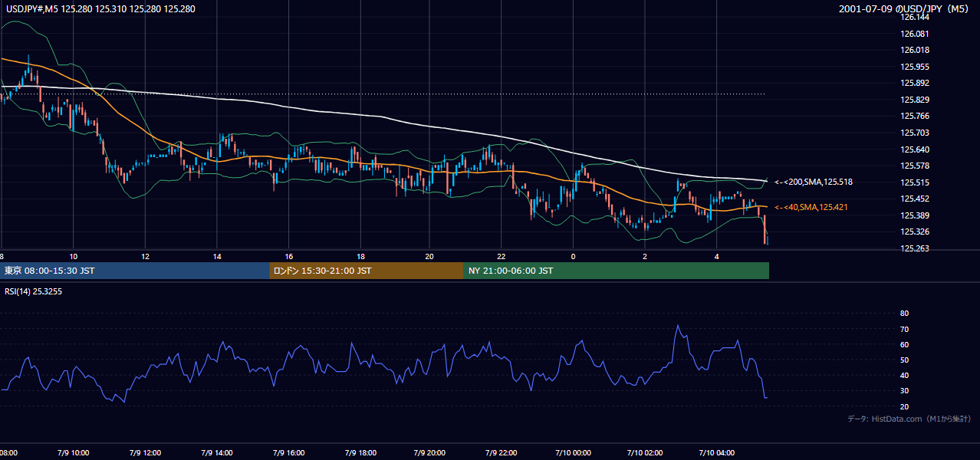Click hour marker 16 under price chart
980x460 pixels.
pos(289,256)
